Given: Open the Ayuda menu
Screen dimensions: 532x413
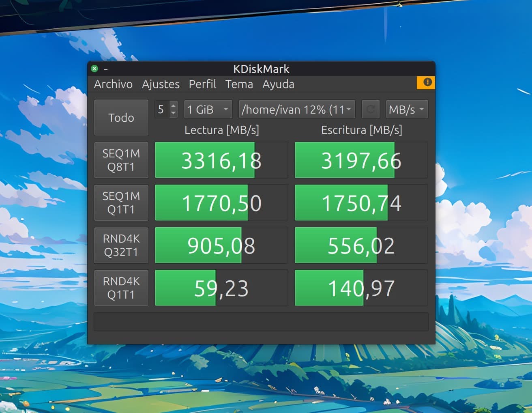Looking at the screenshot, I should tap(278, 84).
